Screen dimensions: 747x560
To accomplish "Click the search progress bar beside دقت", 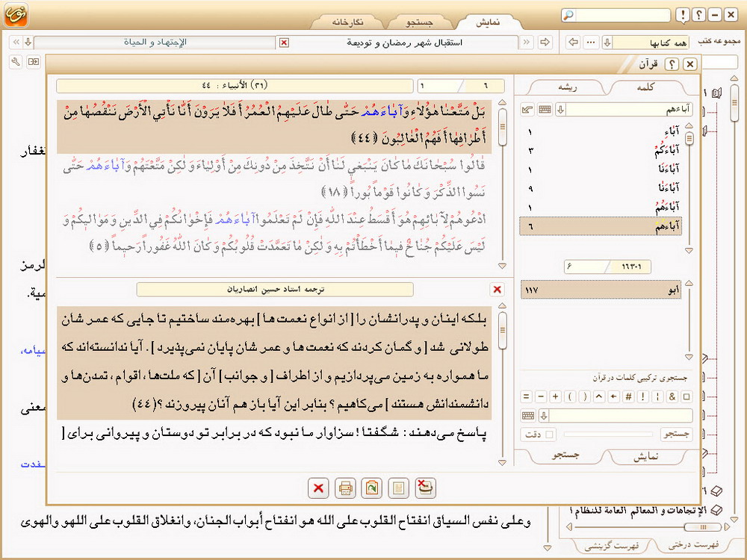I will (609, 434).
